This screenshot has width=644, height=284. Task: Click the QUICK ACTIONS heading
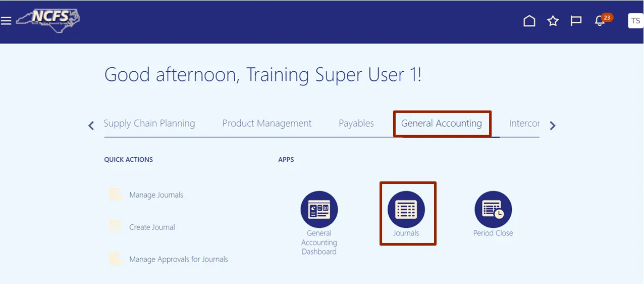[x=128, y=160]
